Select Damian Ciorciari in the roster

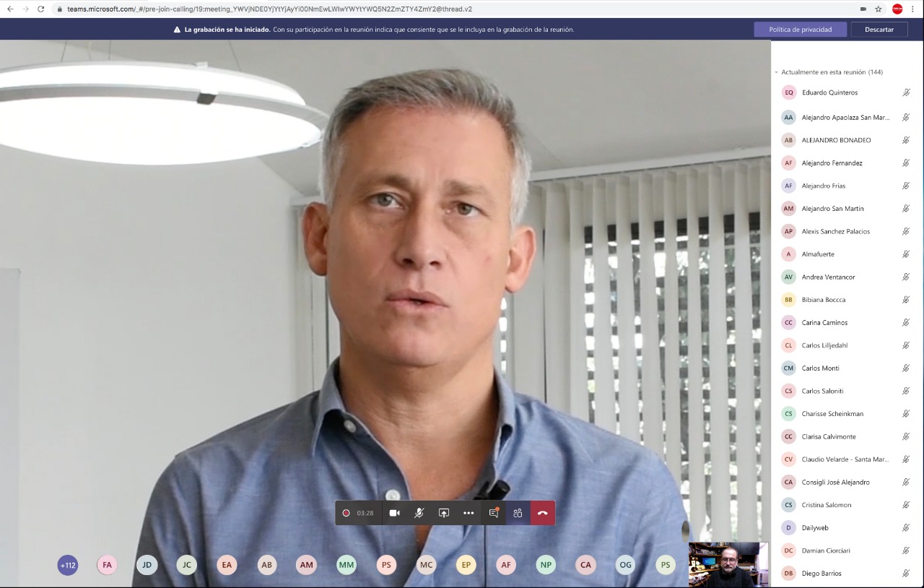(x=827, y=550)
